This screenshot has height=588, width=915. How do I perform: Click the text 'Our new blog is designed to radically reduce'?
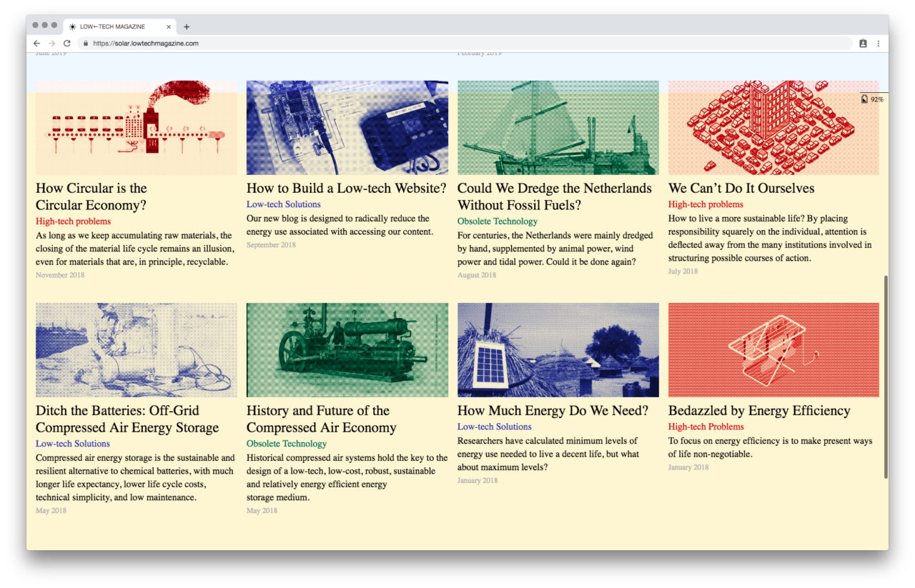[x=338, y=219]
